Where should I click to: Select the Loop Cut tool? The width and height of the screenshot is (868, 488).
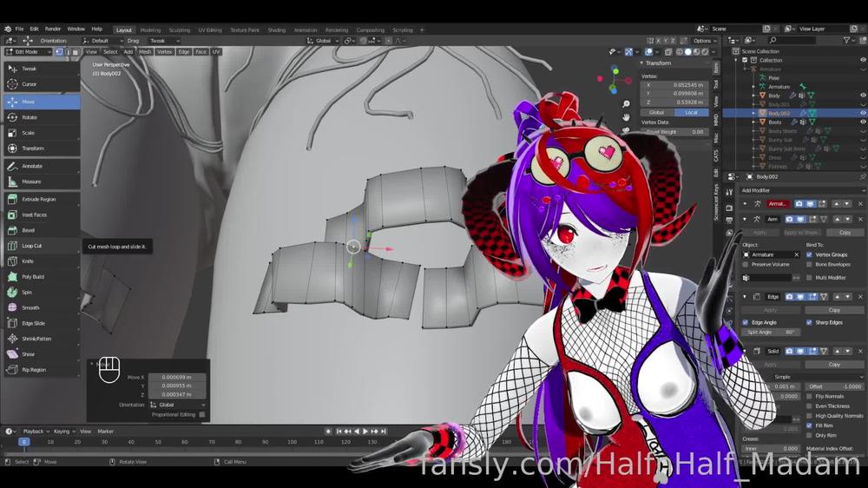tap(42, 246)
